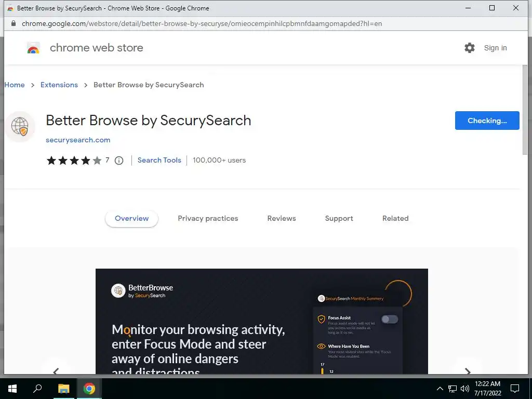Show the previous screenshot with the left arrow
Screen dimensions: 532x399
click(x=56, y=371)
